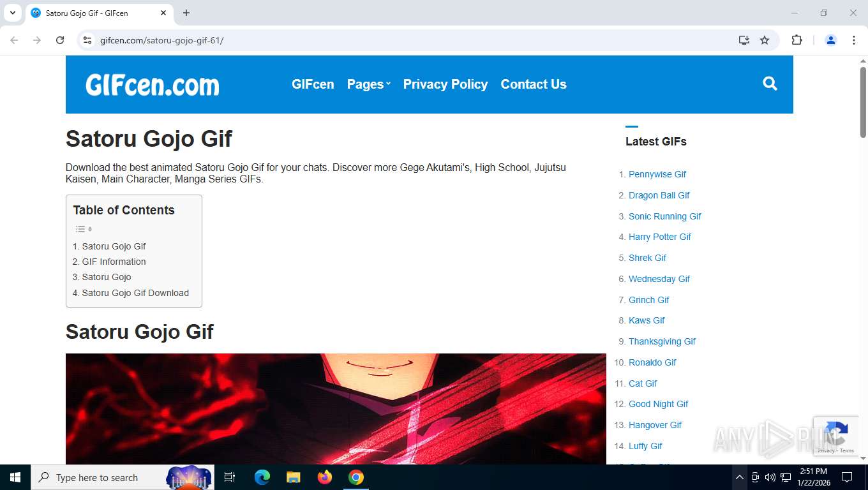Click the Windows taskbar search box

click(x=123, y=477)
